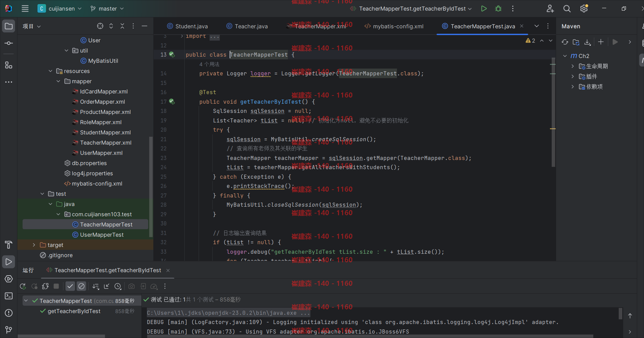Viewport: 644px width, 338px height.
Task: Expand Maven 依赖项 node
Action: pyautogui.click(x=573, y=87)
